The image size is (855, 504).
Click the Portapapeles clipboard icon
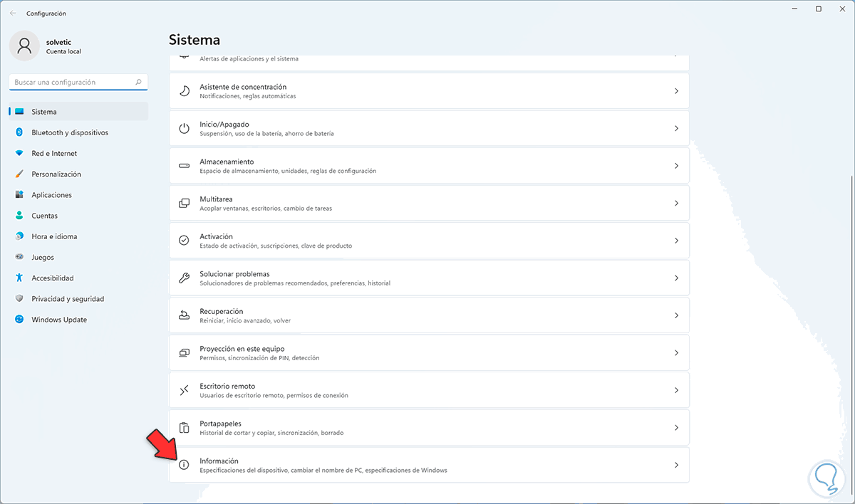click(x=184, y=428)
